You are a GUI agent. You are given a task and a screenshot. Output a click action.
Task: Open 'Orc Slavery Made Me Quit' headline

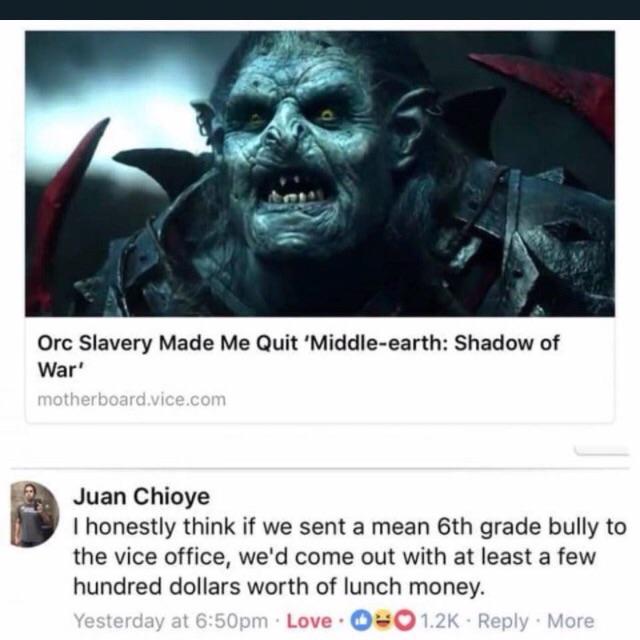[x=298, y=356]
